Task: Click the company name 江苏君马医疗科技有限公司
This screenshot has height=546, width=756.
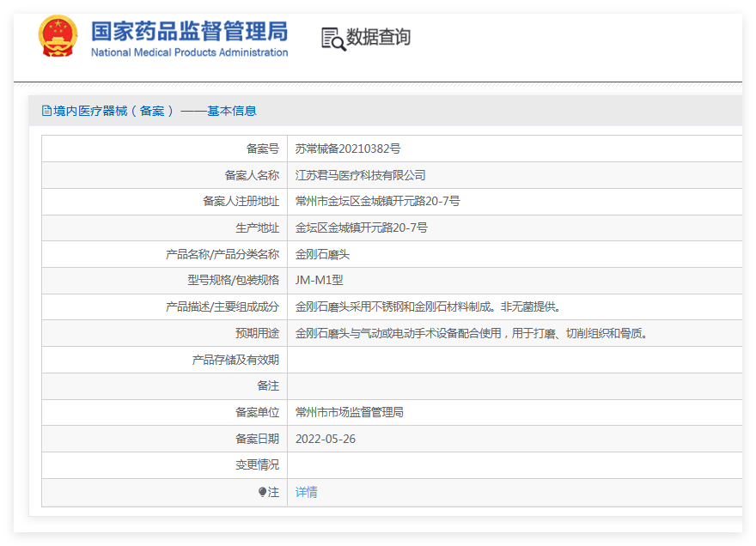Action: point(360,175)
